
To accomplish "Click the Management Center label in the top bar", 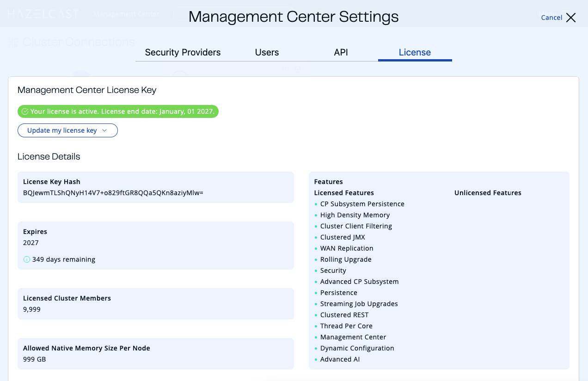I will click(x=126, y=13).
